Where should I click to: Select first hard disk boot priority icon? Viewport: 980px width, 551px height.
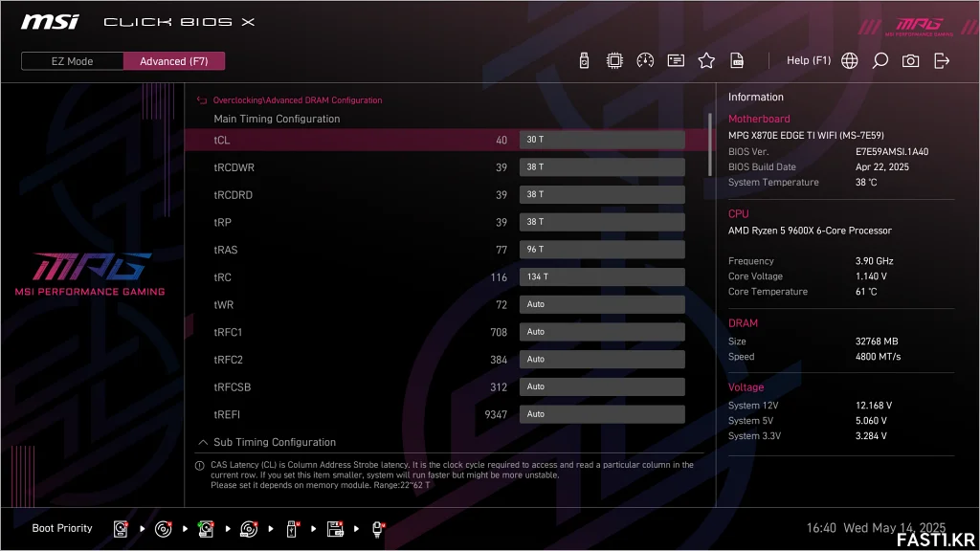coord(121,529)
